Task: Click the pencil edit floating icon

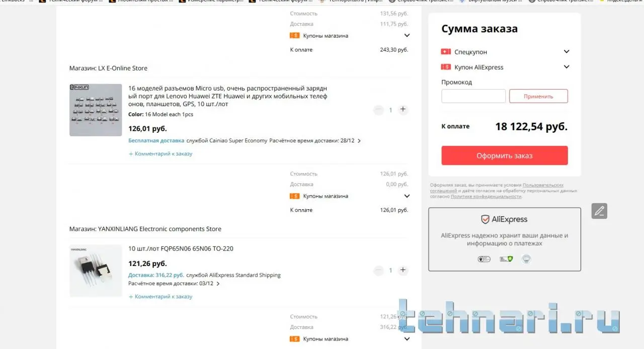Action: click(599, 211)
